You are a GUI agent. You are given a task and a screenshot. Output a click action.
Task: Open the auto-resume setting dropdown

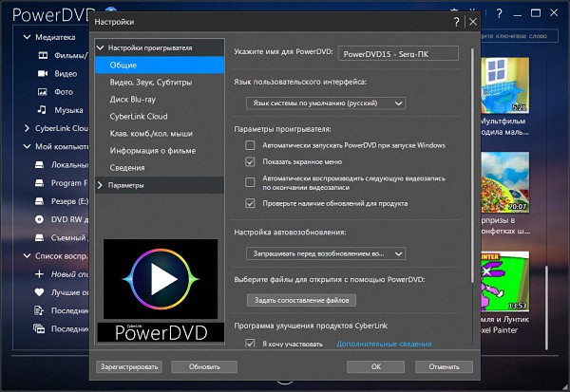(326, 253)
